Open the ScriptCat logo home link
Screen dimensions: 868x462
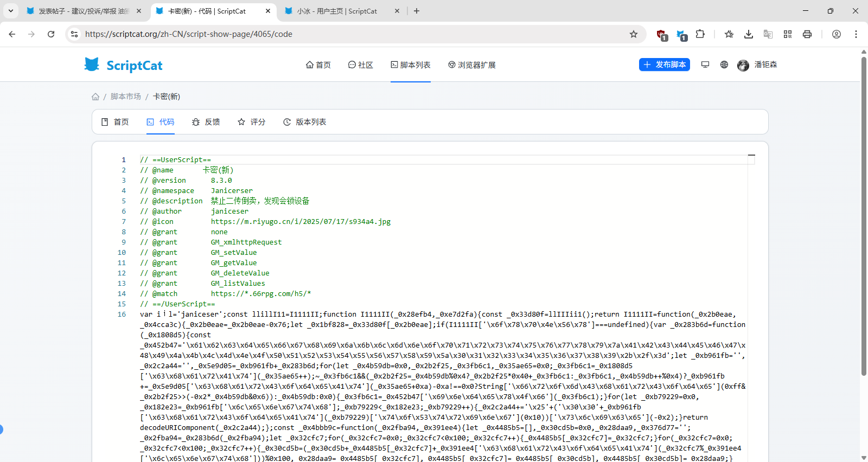coord(124,65)
